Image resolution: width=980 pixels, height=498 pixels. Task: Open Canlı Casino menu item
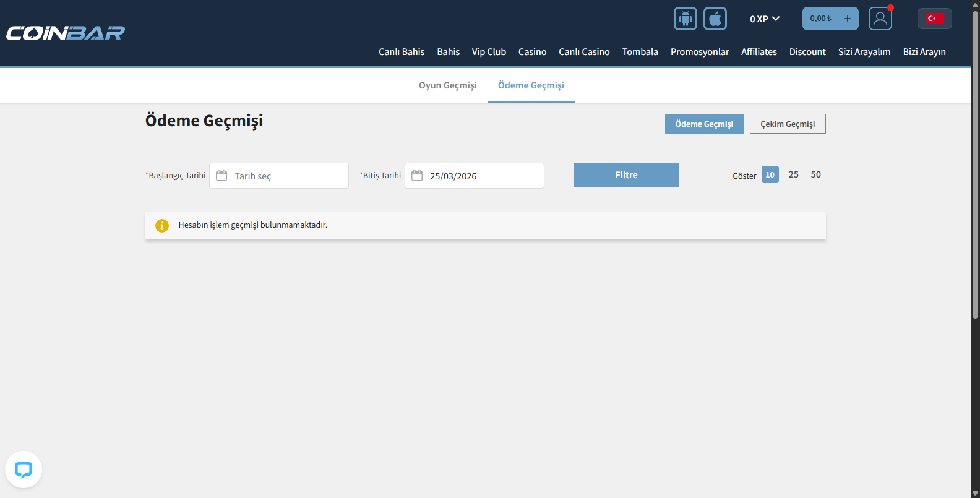click(x=585, y=52)
